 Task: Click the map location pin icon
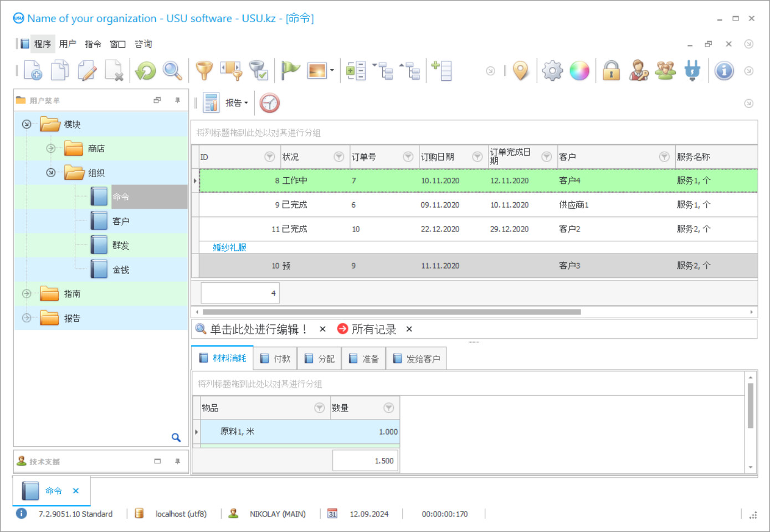[x=521, y=71]
